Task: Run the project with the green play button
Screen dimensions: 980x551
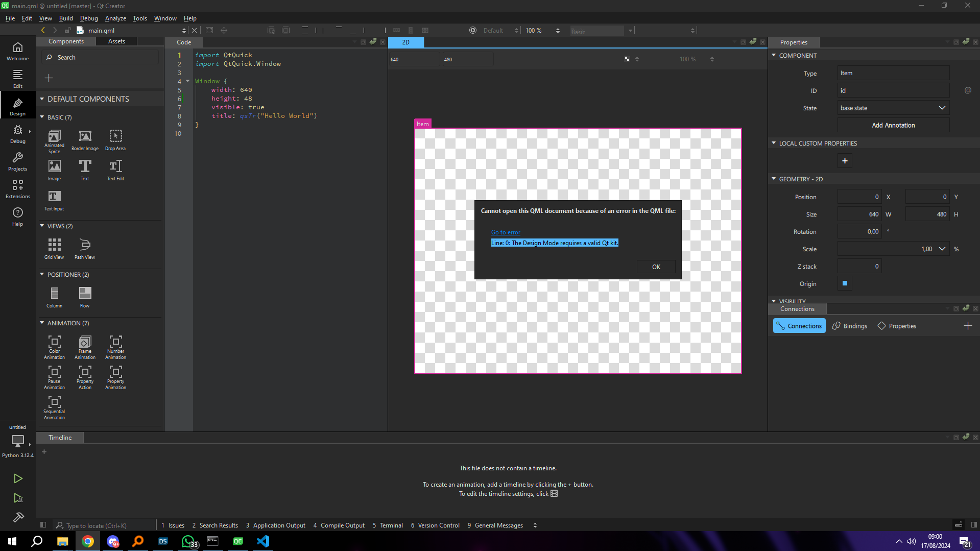Action: click(18, 478)
